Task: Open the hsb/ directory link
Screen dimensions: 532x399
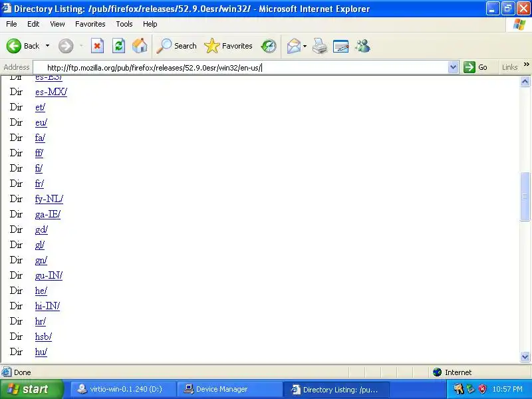Action: pyautogui.click(x=43, y=336)
